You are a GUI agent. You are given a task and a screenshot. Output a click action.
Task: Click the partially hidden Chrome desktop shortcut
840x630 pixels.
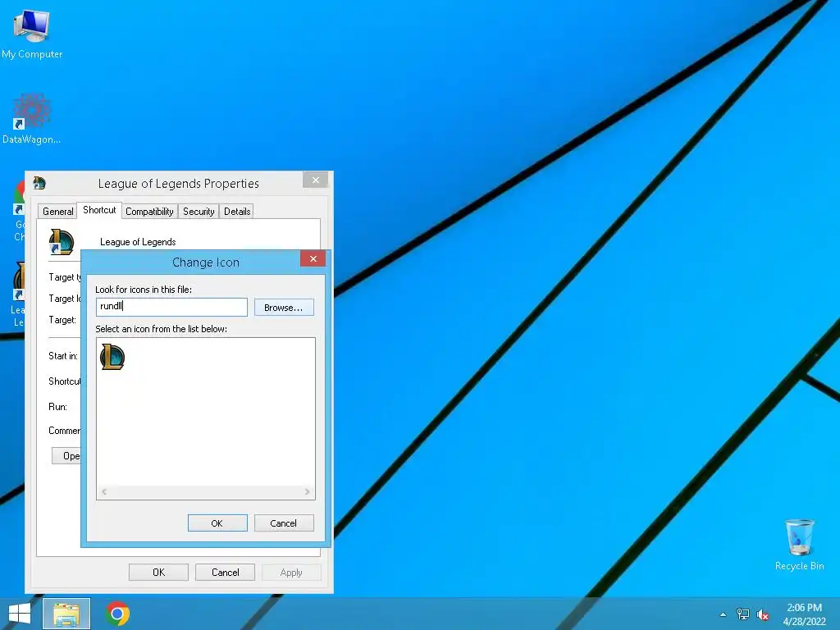[19, 211]
